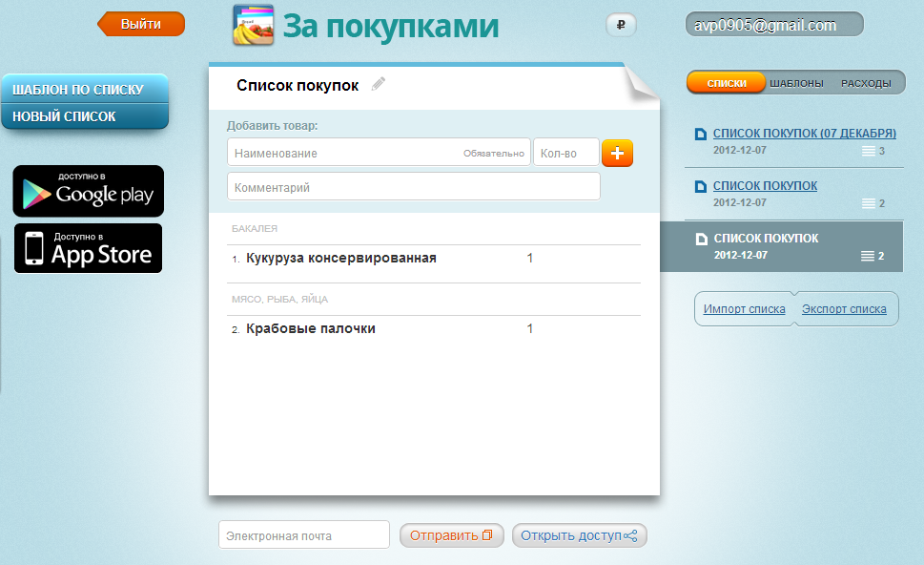Select the Списки tab
The height and width of the screenshot is (565, 924).
(727, 84)
